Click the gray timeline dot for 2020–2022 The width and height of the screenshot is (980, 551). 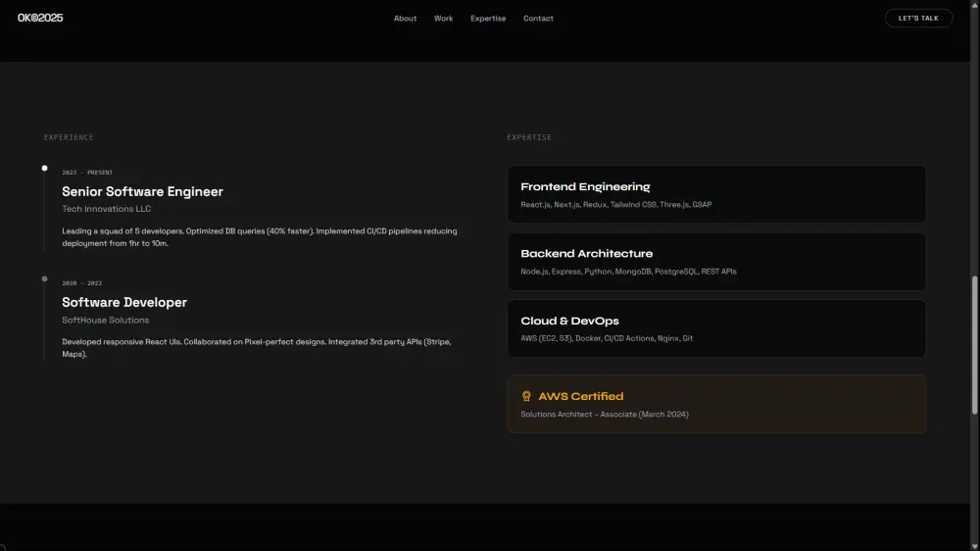[44, 279]
